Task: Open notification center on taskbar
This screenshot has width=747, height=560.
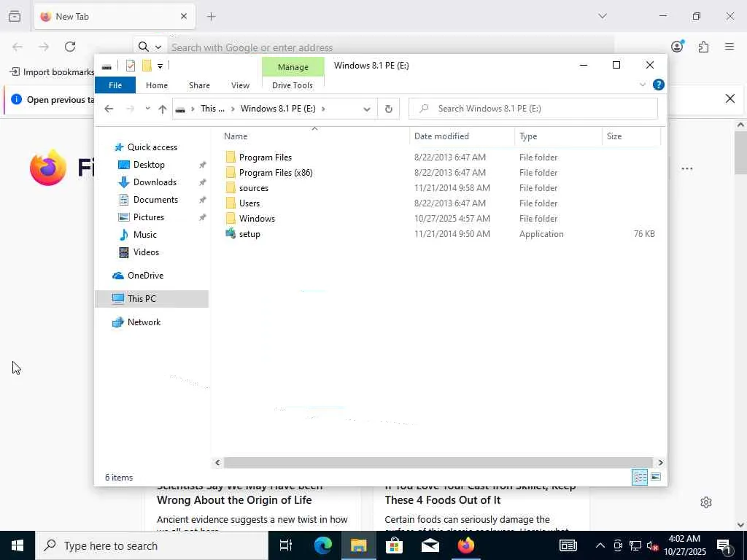Action: coord(724,546)
